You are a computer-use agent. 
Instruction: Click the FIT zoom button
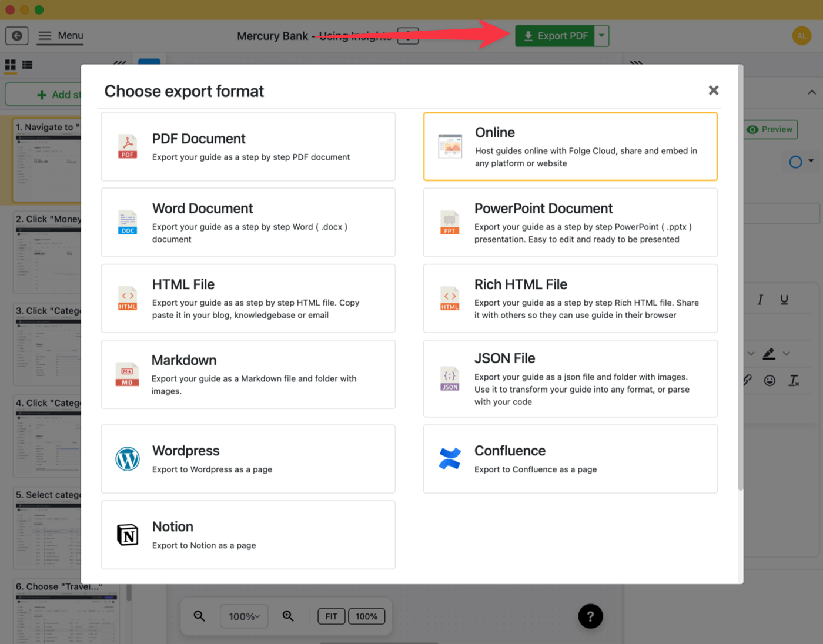click(332, 616)
